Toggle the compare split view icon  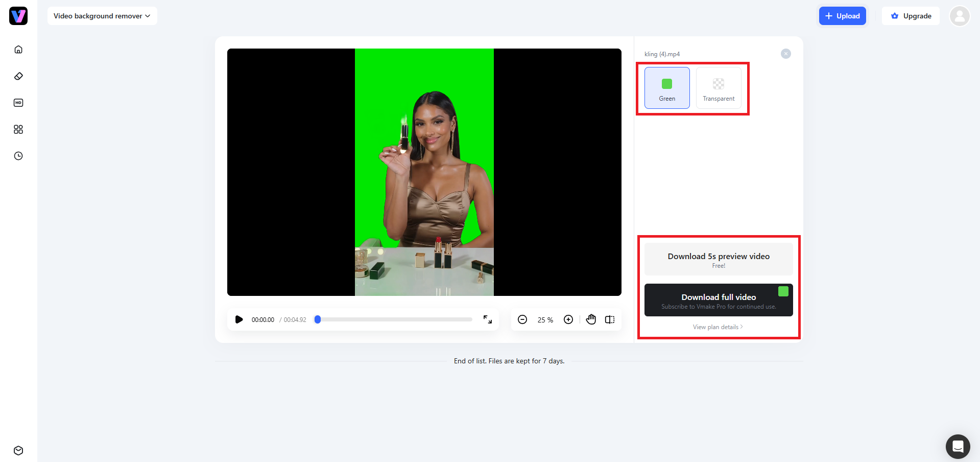click(x=610, y=319)
